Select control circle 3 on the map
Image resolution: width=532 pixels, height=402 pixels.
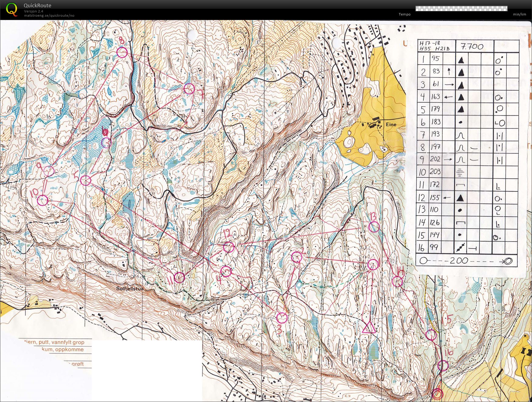[x=282, y=318]
